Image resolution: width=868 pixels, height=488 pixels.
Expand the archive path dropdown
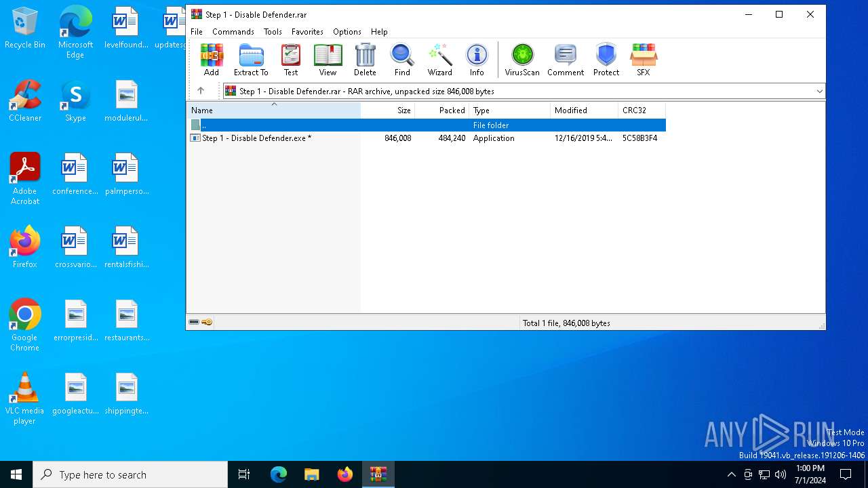(819, 91)
